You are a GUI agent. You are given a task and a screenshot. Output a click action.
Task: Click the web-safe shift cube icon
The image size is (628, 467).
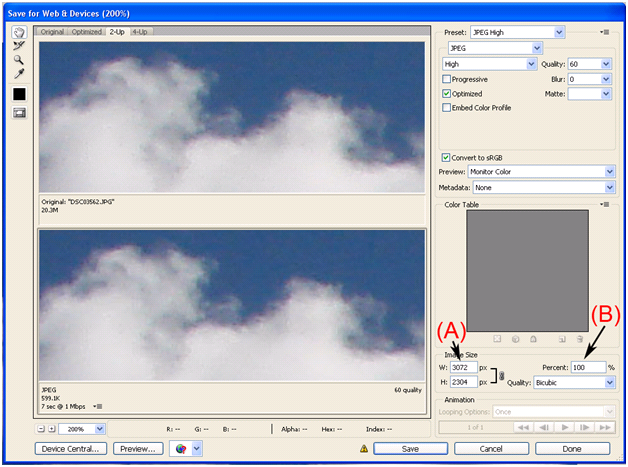(515, 339)
